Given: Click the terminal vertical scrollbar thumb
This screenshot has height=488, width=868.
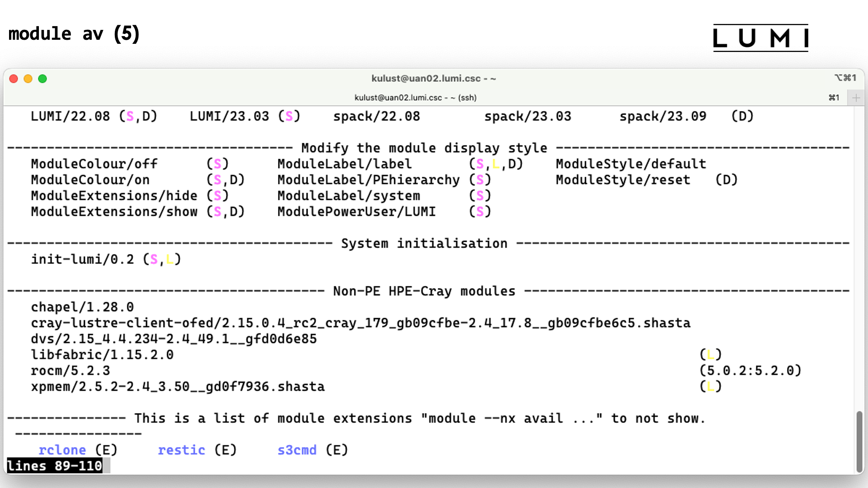Looking at the screenshot, I should (859, 441).
